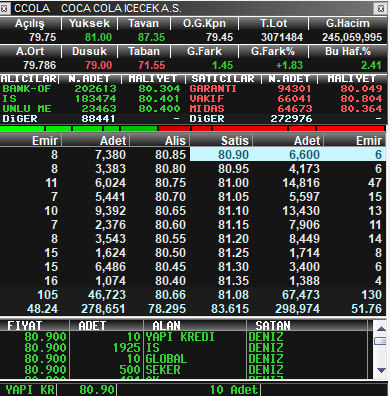
Task: Click the G.Fark% header
Action: [273, 51]
